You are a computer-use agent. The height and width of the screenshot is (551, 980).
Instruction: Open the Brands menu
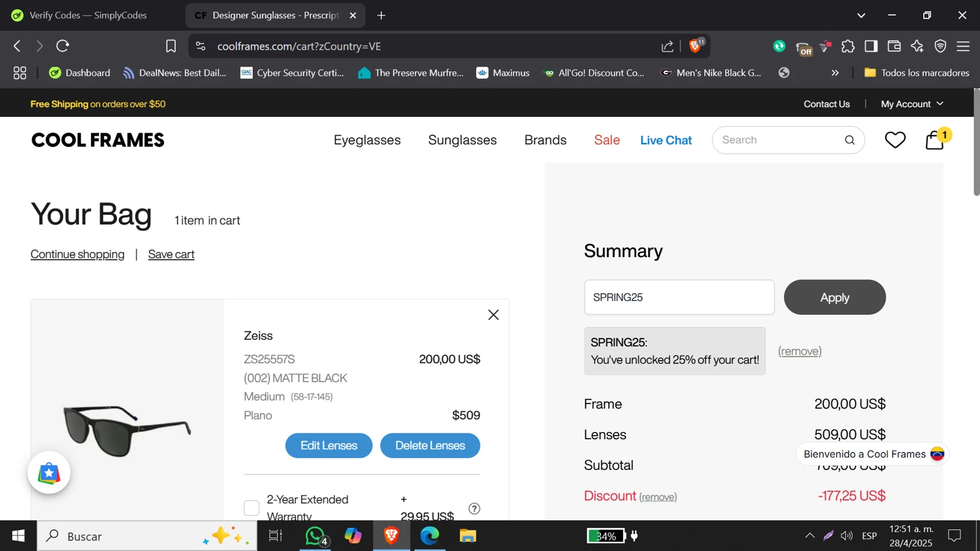546,140
